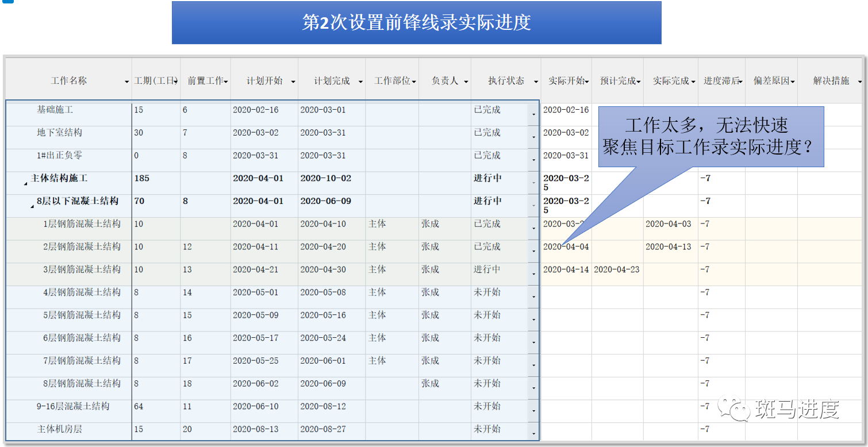Open filter dropdown for 预计完成 column

pos(639,82)
